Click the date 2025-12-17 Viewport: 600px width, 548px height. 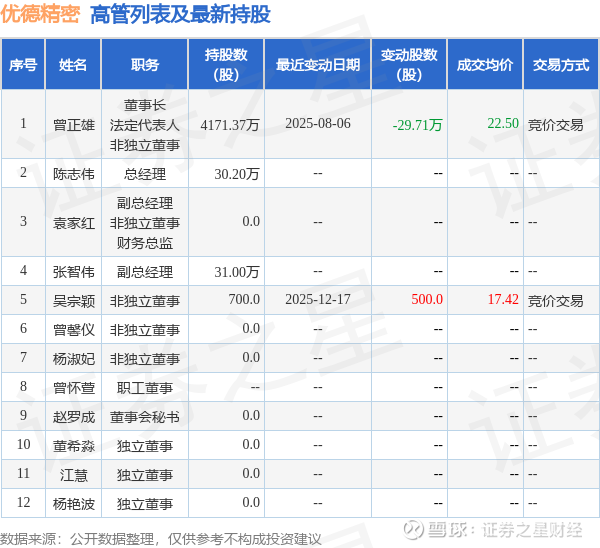coord(318,299)
